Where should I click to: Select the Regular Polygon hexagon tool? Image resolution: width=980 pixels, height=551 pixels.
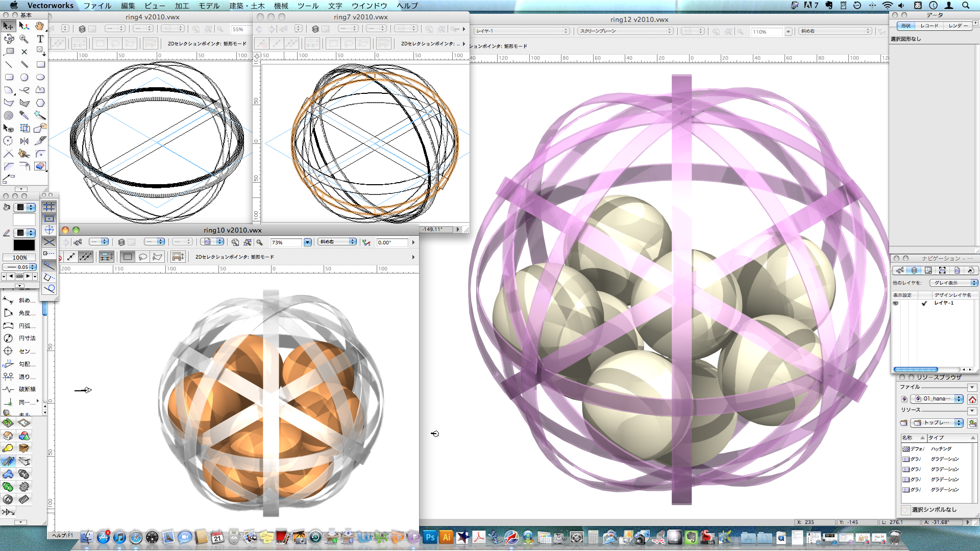click(40, 103)
